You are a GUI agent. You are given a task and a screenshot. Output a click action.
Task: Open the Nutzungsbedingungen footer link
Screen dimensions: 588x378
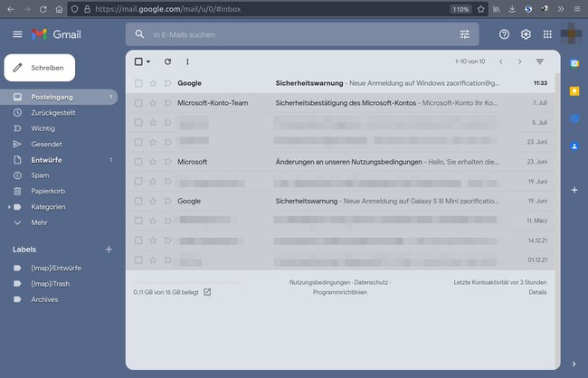click(319, 282)
